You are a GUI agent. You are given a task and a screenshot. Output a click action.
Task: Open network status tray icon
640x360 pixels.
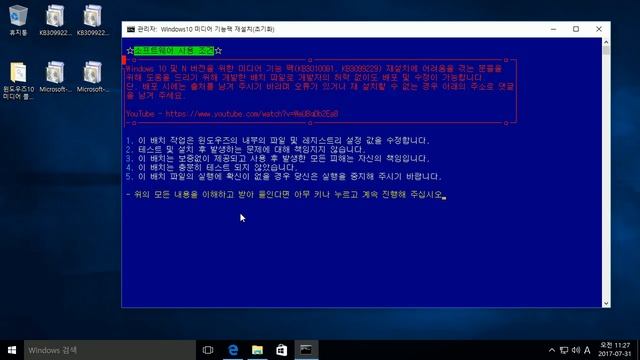(564, 350)
